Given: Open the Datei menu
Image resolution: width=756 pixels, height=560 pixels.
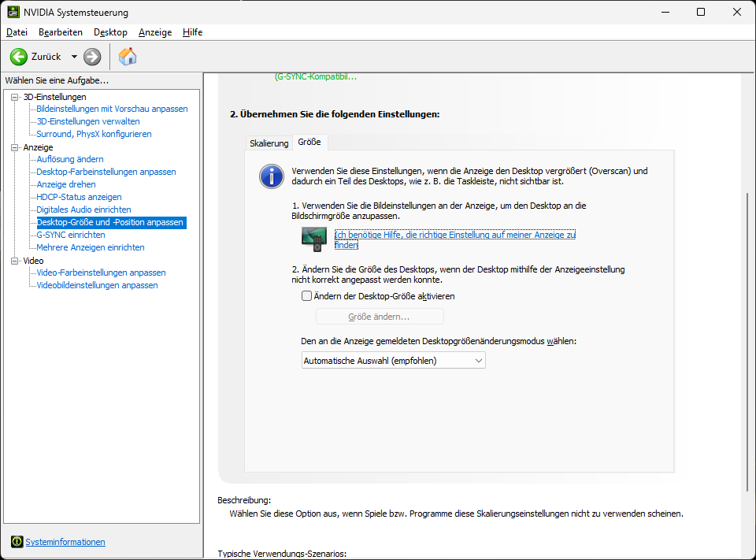Looking at the screenshot, I should click(17, 32).
